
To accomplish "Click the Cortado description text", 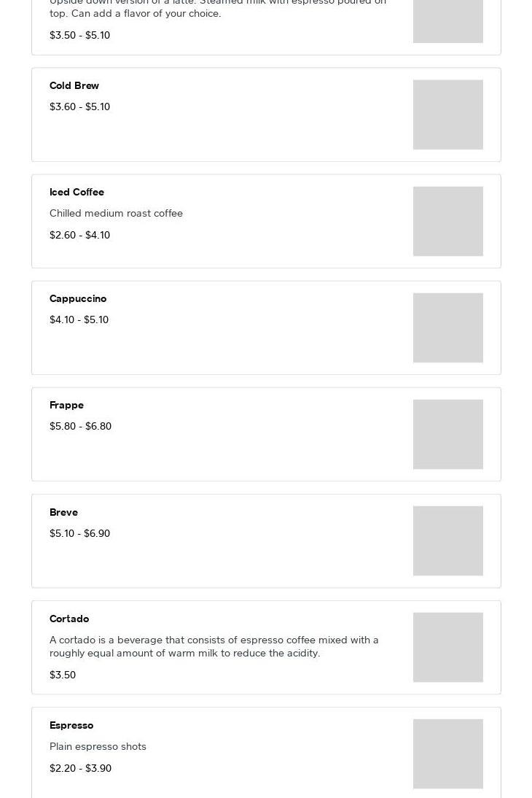I will tap(214, 647).
